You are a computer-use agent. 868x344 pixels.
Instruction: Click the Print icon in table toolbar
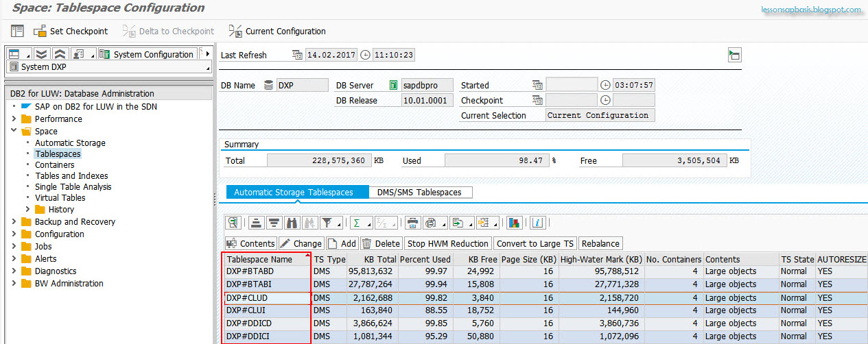[412, 223]
